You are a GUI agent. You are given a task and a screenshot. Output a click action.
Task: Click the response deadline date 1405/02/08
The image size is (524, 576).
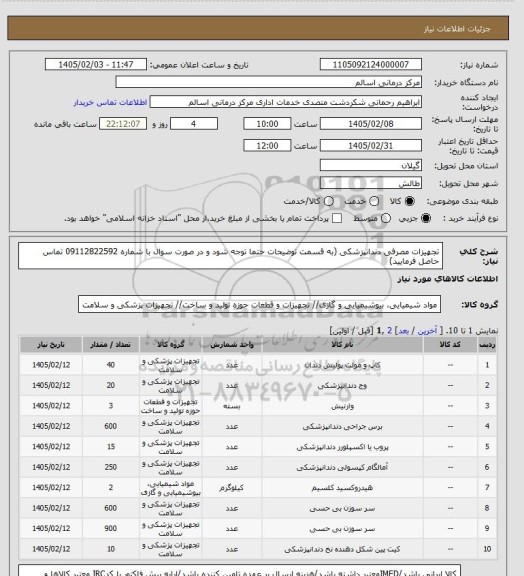click(370, 124)
